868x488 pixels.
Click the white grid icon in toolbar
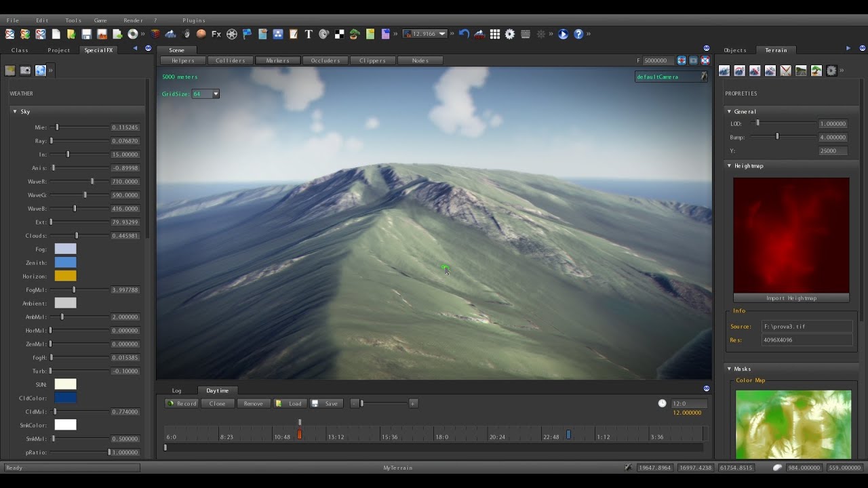coord(495,34)
